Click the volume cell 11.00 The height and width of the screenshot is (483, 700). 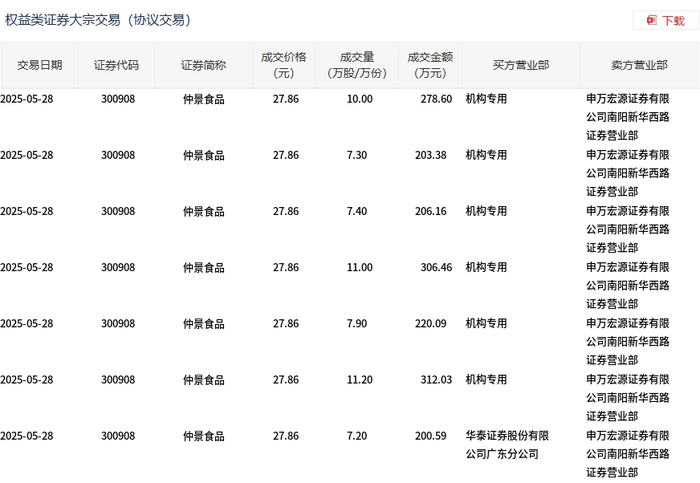click(x=360, y=267)
